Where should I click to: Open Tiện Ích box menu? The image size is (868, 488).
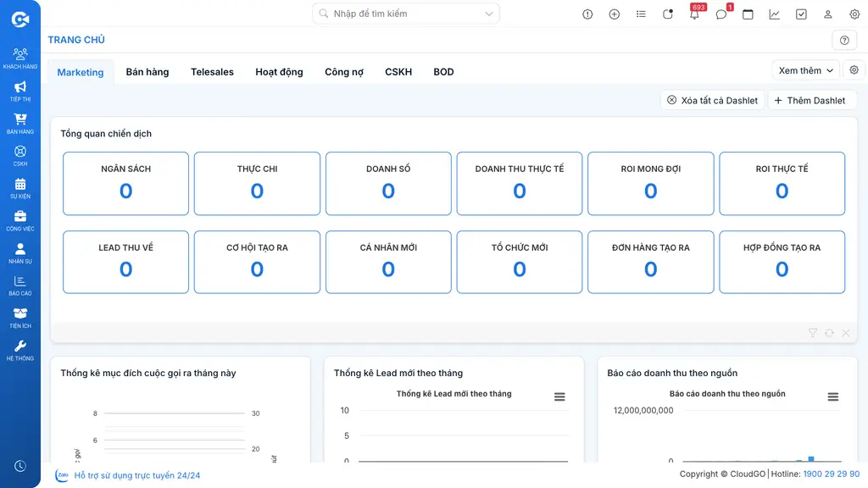coord(20,318)
